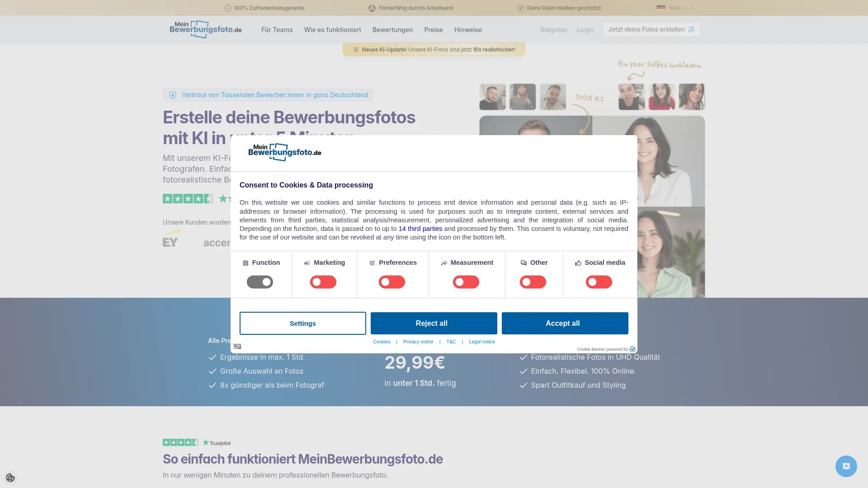Open the T&C link
Image resolution: width=868 pixels, height=488 pixels.
point(451,342)
